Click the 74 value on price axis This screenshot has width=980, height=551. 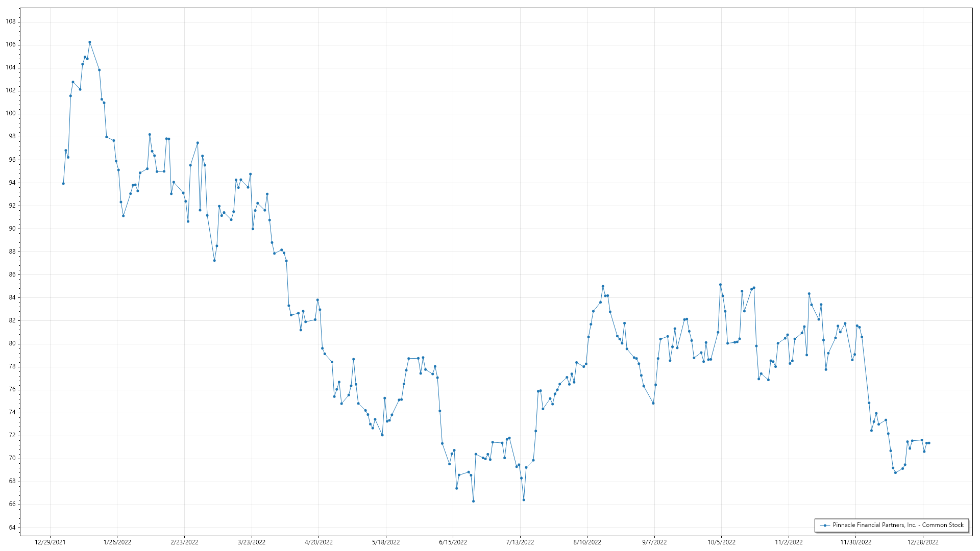(12, 412)
